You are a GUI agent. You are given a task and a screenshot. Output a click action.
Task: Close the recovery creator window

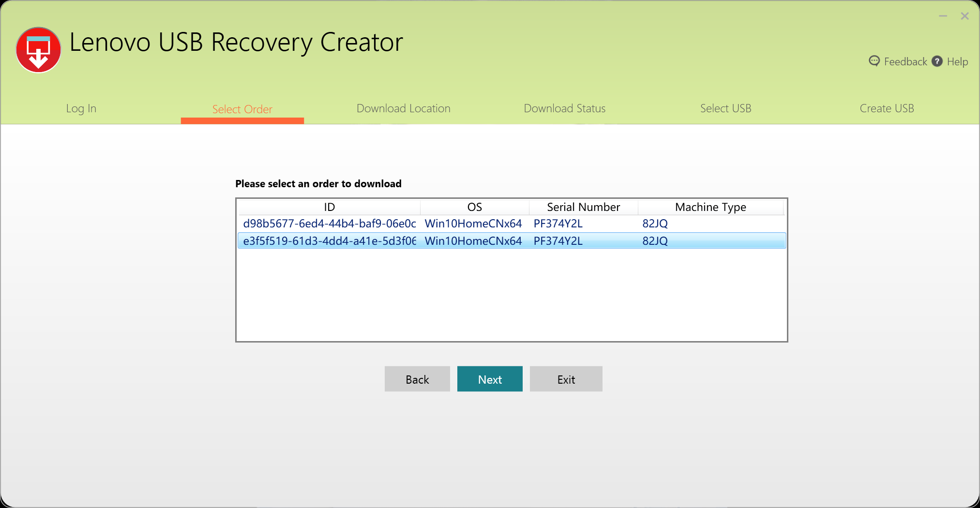(x=965, y=16)
